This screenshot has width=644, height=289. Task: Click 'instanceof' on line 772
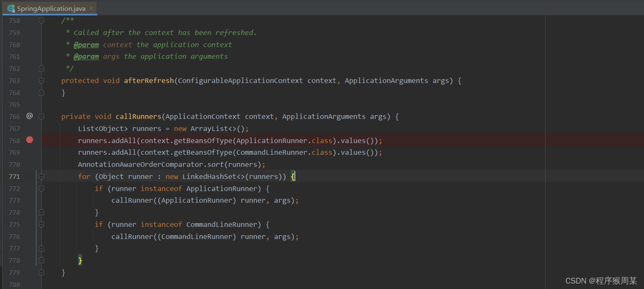coord(162,189)
